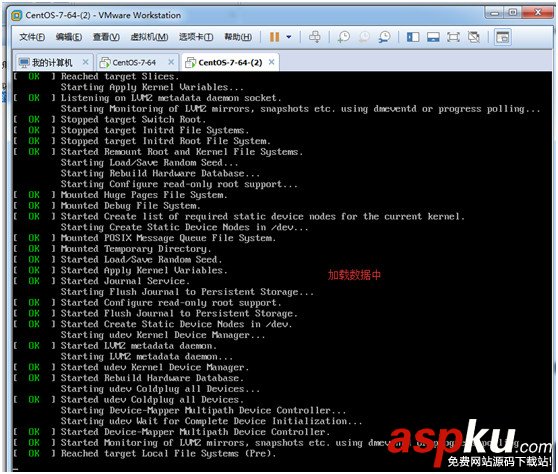Minimize the VMware Workstation window

pyautogui.click(x=494, y=13)
